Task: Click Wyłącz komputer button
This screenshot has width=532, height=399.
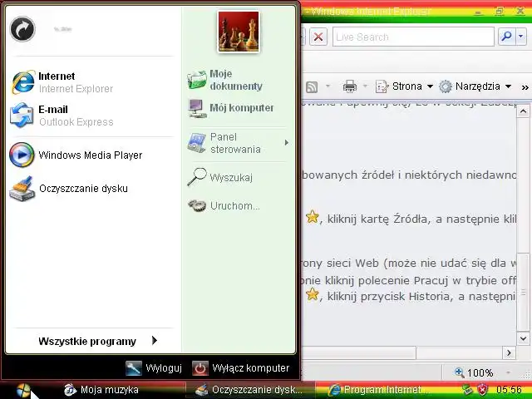Action: click(241, 368)
